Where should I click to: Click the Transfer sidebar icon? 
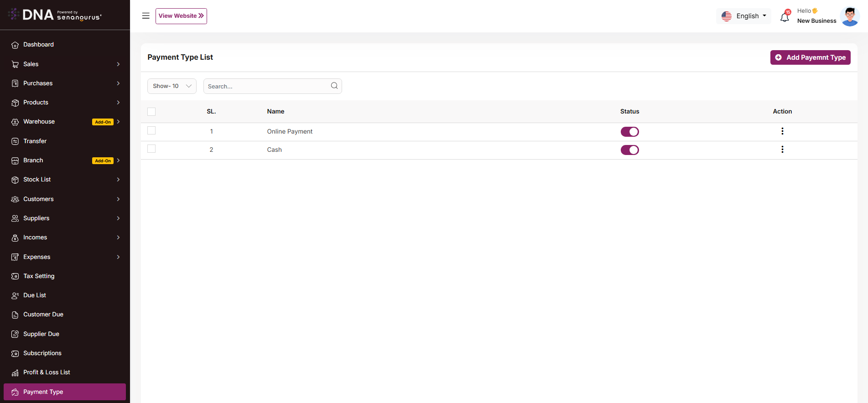[15, 141]
